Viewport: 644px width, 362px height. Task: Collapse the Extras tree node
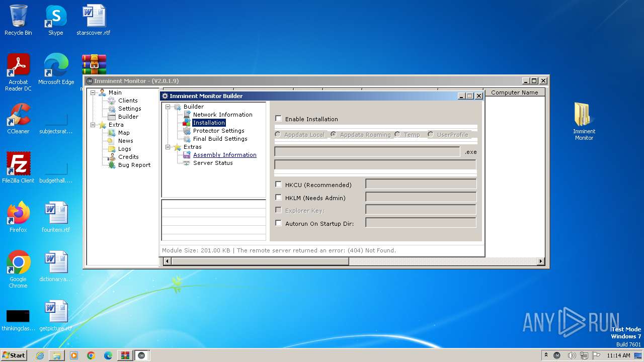168,147
